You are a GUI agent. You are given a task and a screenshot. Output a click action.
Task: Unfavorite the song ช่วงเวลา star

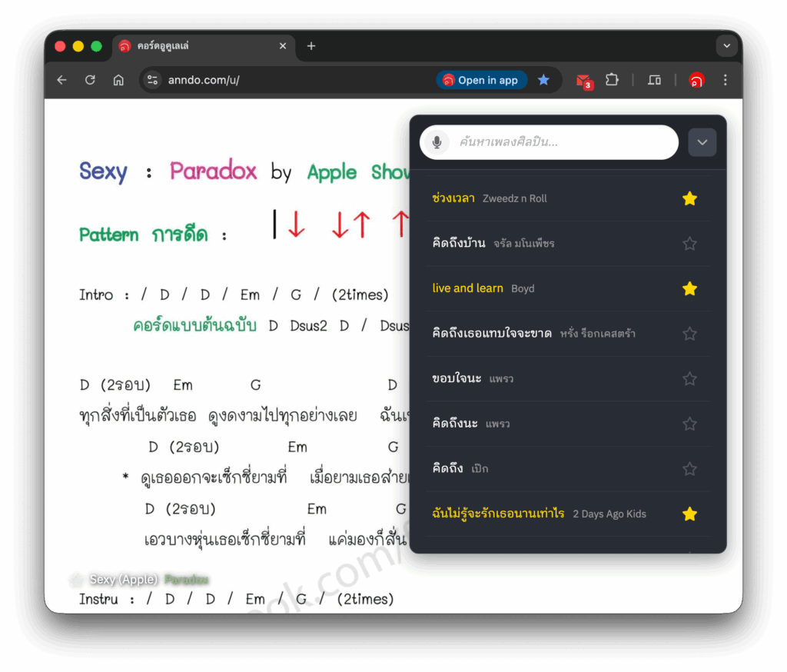coord(689,199)
